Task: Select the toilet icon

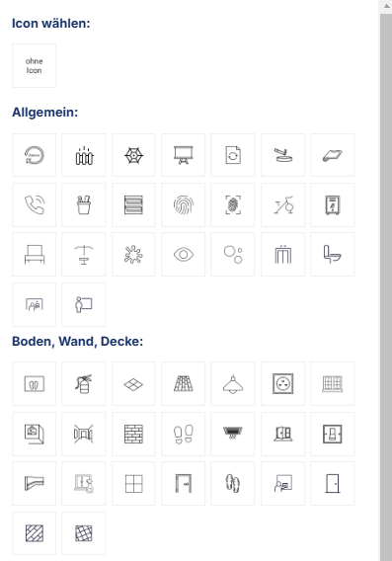Action: tap(333, 255)
